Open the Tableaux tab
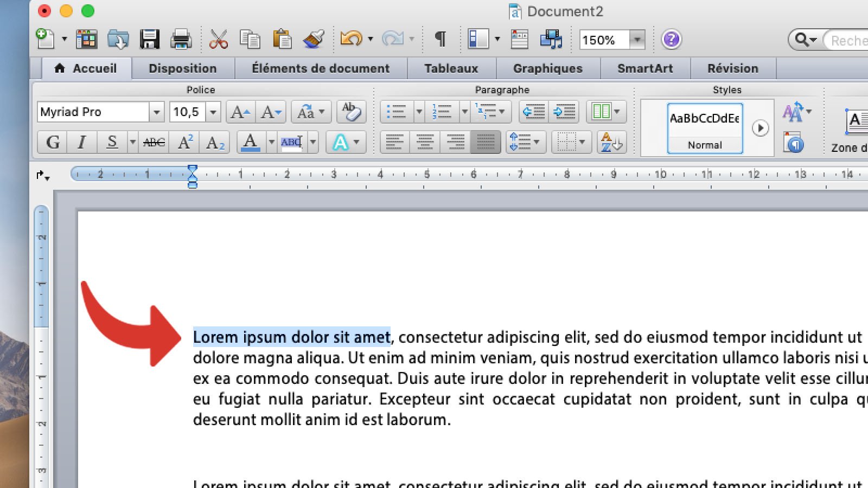The image size is (868, 488). tap(451, 68)
